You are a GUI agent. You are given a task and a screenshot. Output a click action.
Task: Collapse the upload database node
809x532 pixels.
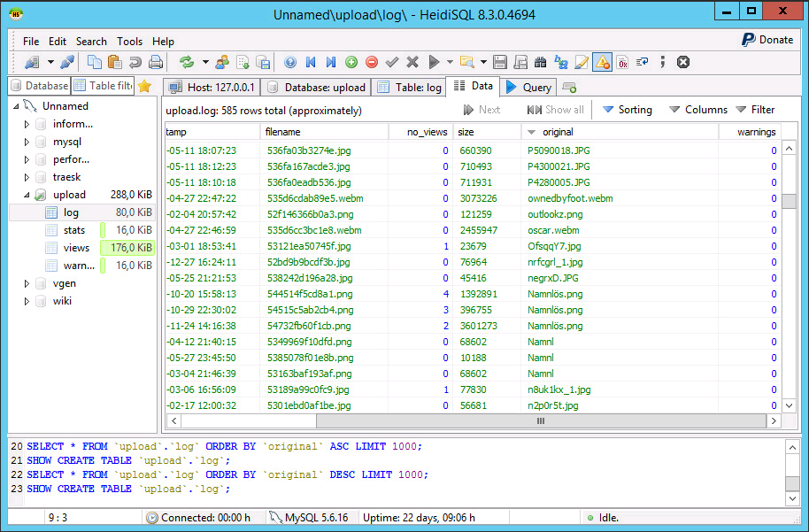coord(27,195)
